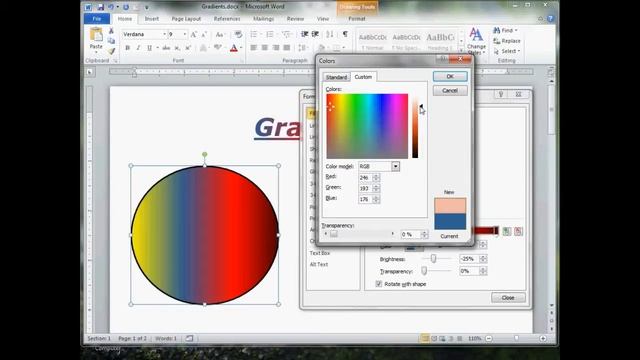Image resolution: width=640 pixels, height=360 pixels.
Task: Click the Sort icon in Paragraph group
Action: [x=330, y=34]
